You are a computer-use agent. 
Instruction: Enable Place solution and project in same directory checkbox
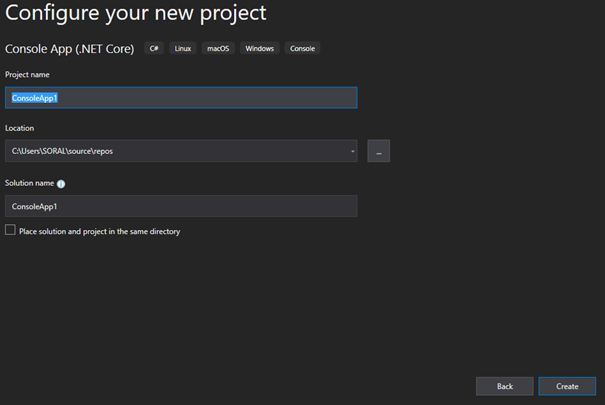pos(10,230)
